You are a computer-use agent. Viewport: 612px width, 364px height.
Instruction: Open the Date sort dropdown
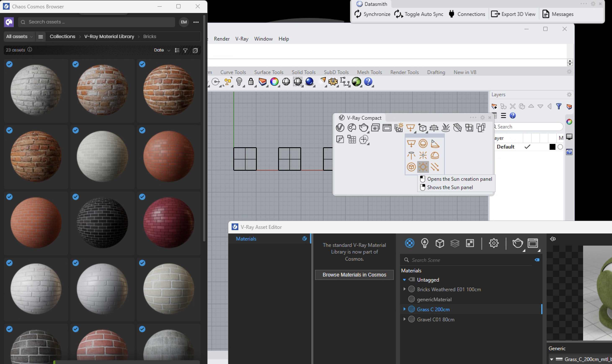point(162,50)
